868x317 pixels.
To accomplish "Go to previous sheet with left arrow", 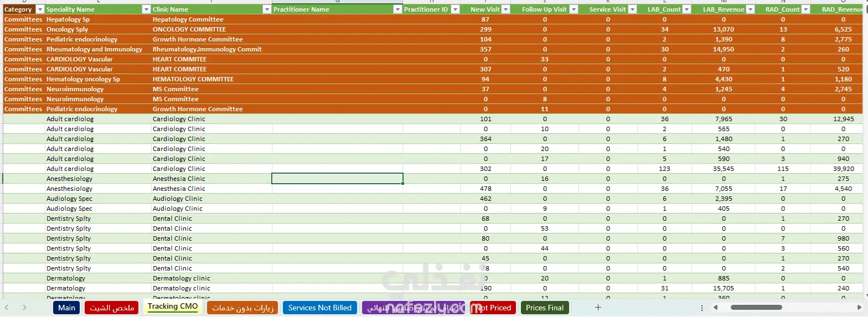I will click(x=7, y=308).
